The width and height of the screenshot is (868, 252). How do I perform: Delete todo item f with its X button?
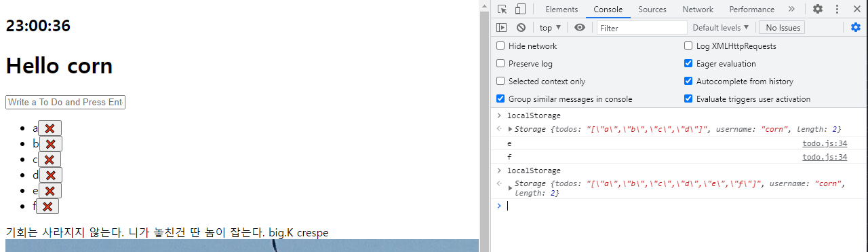click(x=47, y=206)
